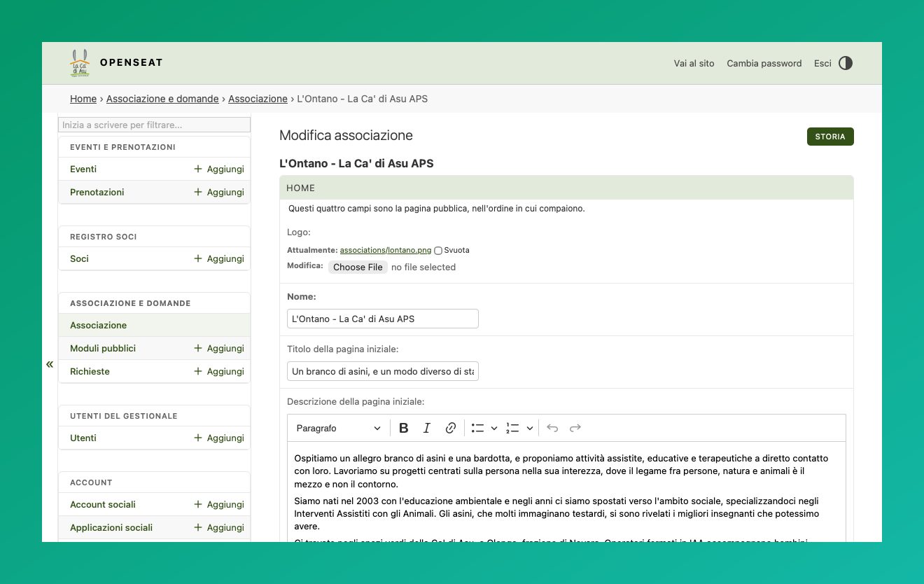Open the Paragrafo heading dropdown
This screenshot has height=584, width=924.
339,428
